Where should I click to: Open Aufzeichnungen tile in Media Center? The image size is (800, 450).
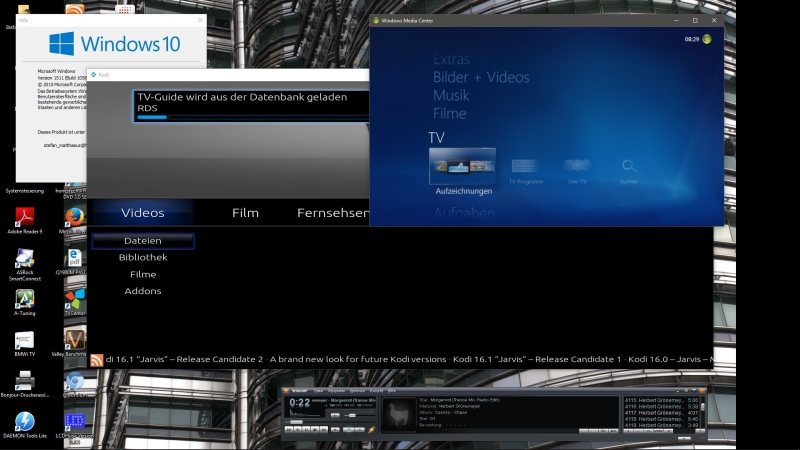pyautogui.click(x=462, y=166)
